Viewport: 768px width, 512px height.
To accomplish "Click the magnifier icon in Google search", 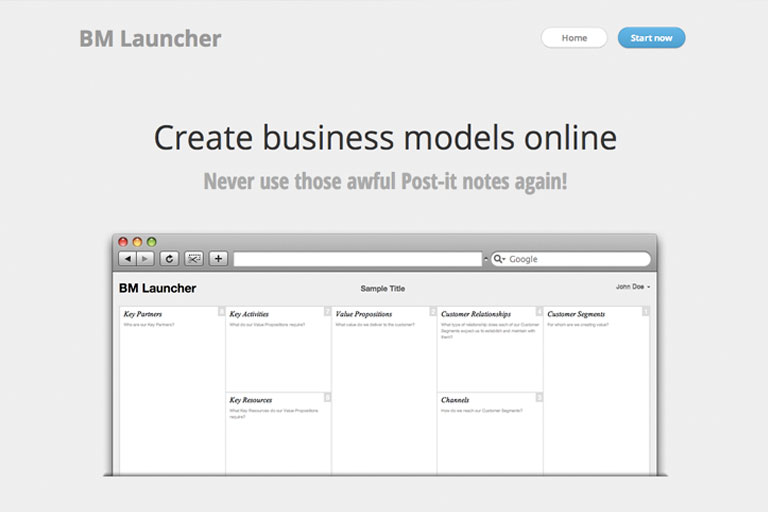I will click(x=498, y=259).
